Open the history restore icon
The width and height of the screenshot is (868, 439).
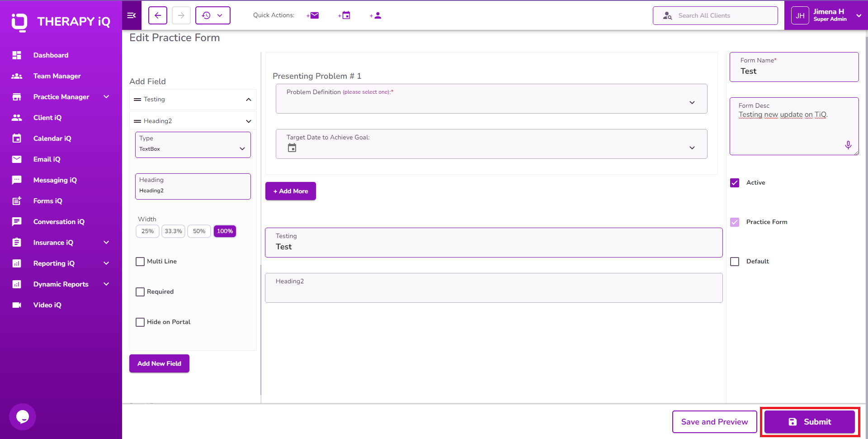[207, 15]
